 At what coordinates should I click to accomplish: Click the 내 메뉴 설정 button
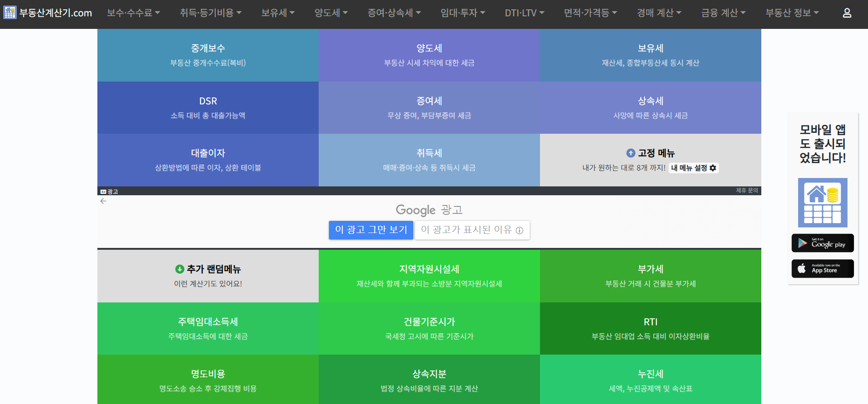[694, 168]
